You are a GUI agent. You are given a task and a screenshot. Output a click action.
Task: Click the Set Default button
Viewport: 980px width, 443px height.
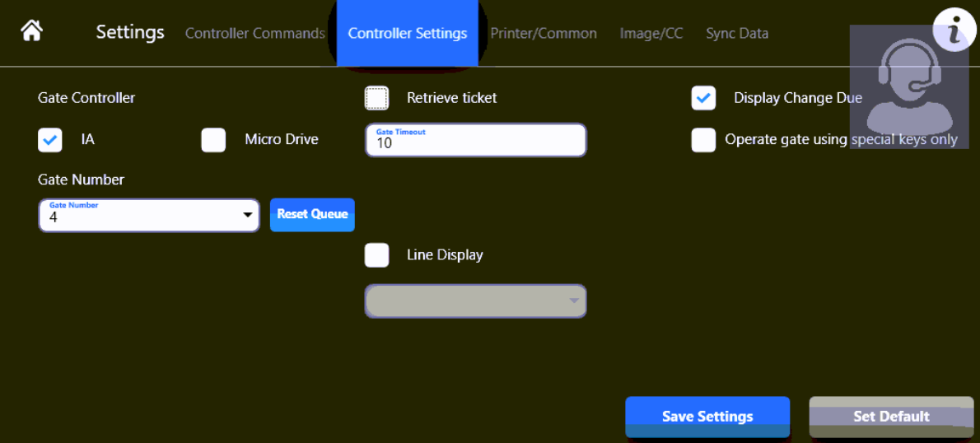891,417
